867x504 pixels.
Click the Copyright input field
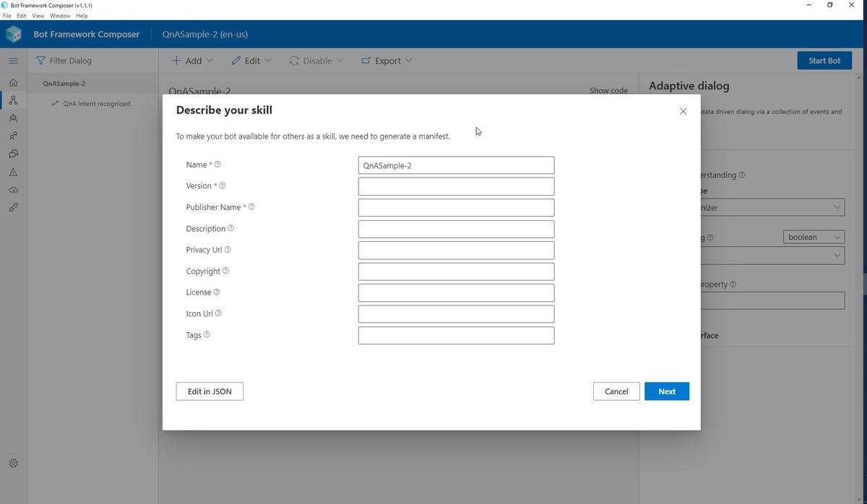(x=456, y=271)
